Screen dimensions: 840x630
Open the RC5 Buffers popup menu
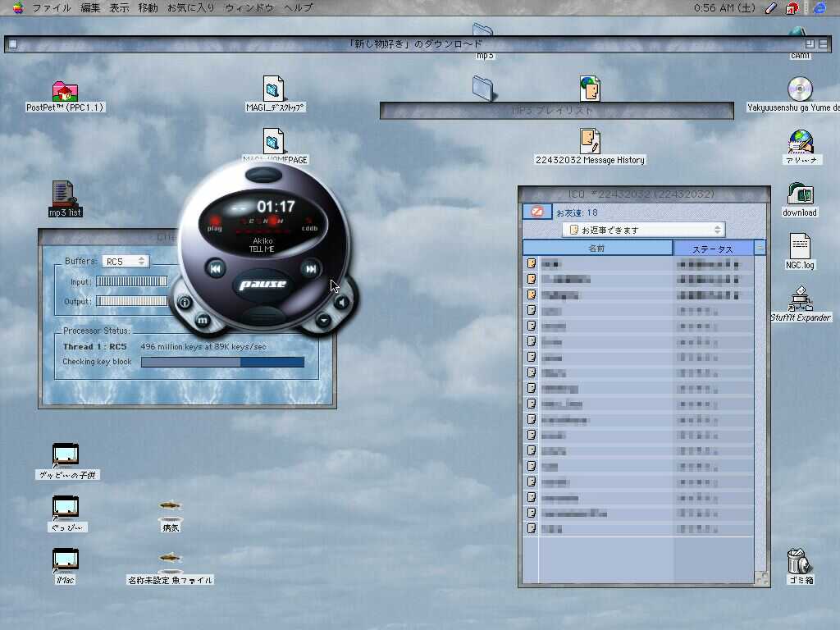click(x=126, y=262)
